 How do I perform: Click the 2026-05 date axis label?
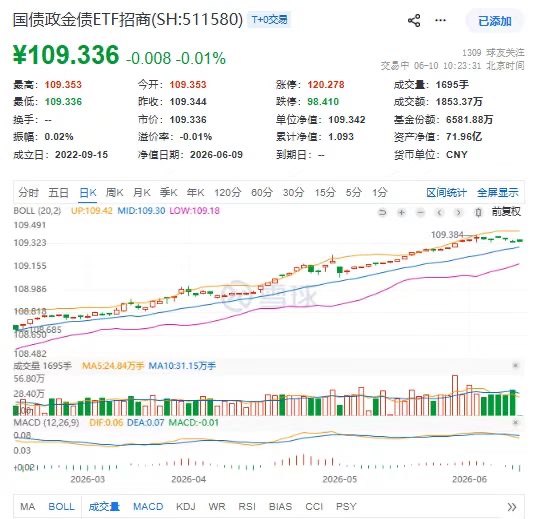339,479
